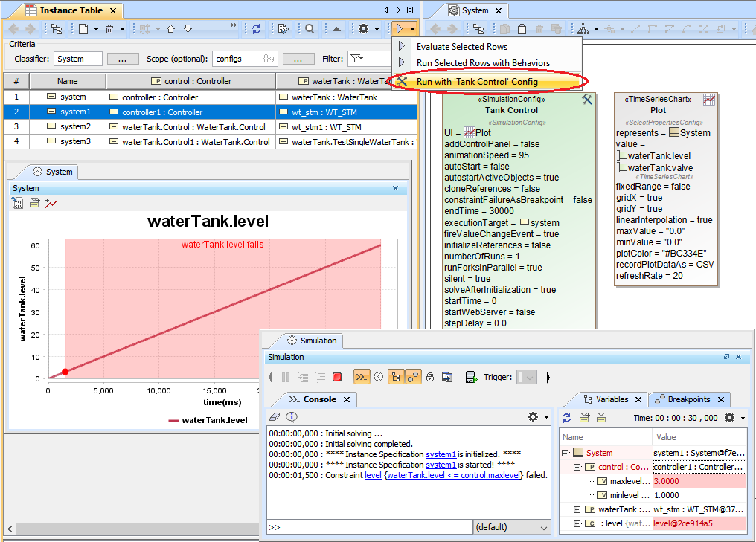Refresh the Variables panel

point(567,418)
